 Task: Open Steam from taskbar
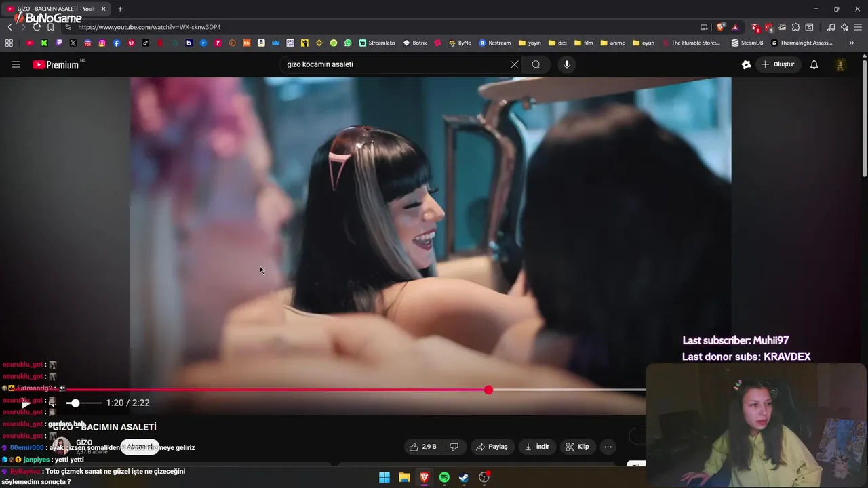click(x=464, y=477)
